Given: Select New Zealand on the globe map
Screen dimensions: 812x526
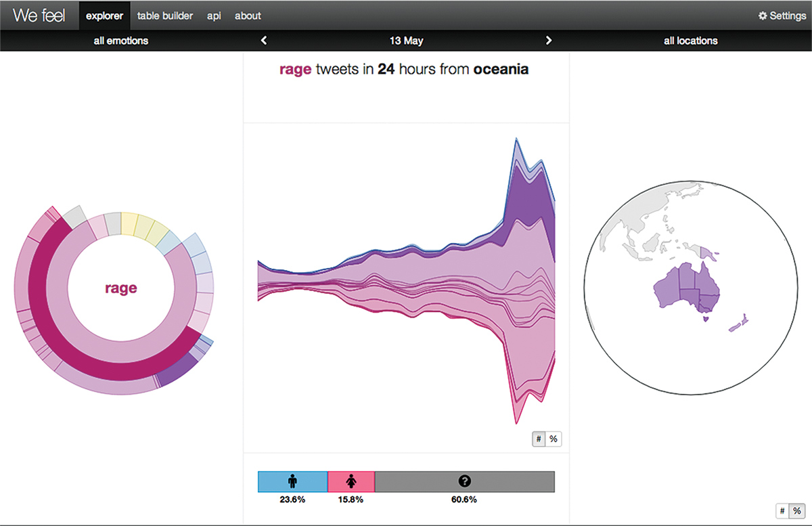Looking at the screenshot, I should (738, 323).
